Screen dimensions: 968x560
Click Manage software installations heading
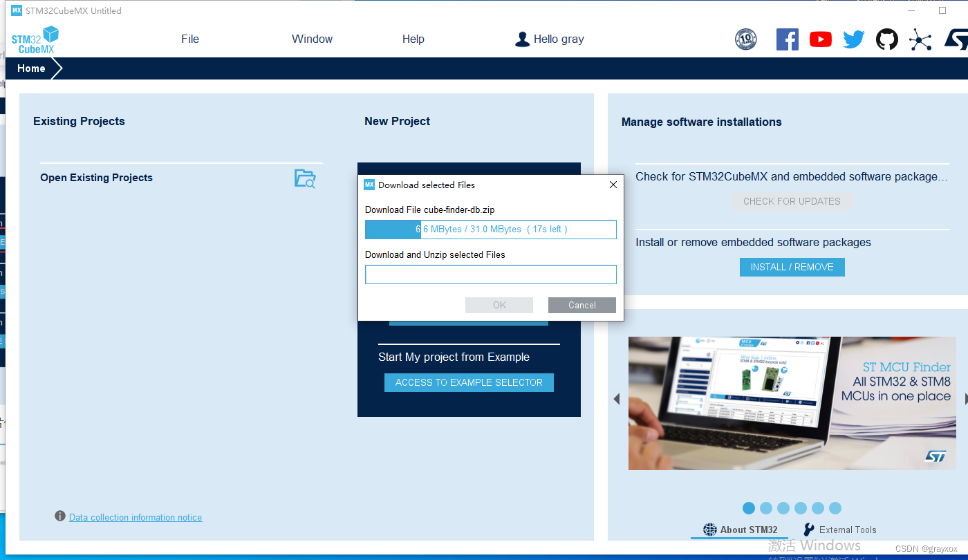pyautogui.click(x=701, y=122)
